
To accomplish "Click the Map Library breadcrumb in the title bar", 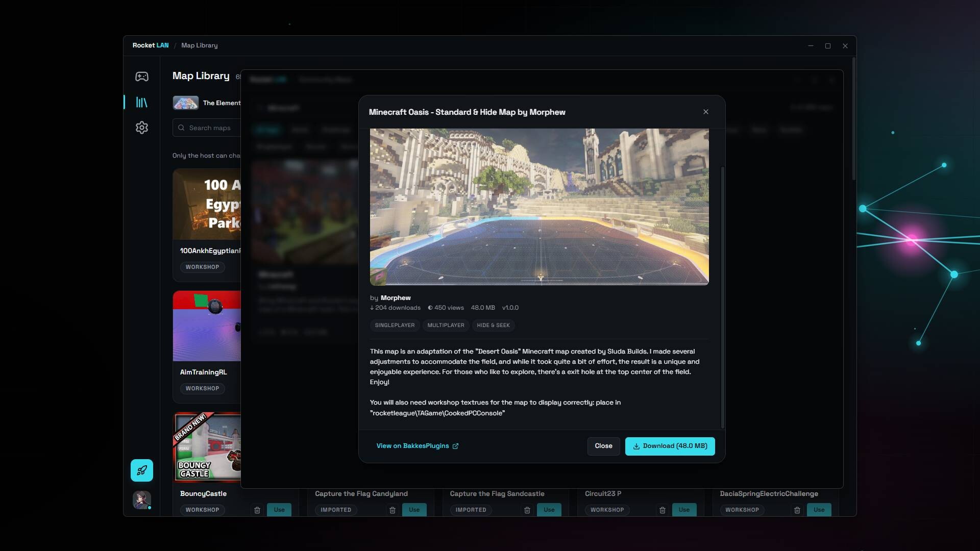I will coord(199,45).
